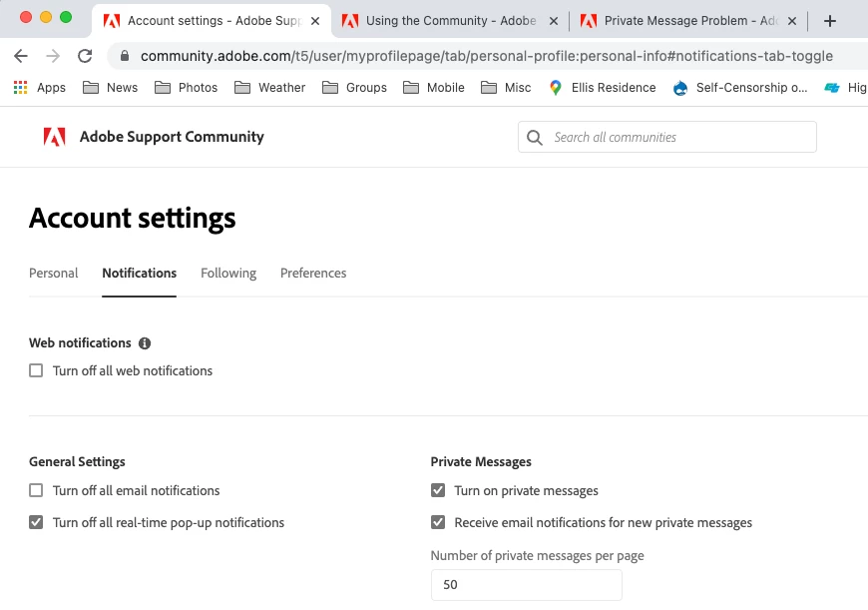
Task: Open a new browser tab
Action: pyautogui.click(x=829, y=21)
